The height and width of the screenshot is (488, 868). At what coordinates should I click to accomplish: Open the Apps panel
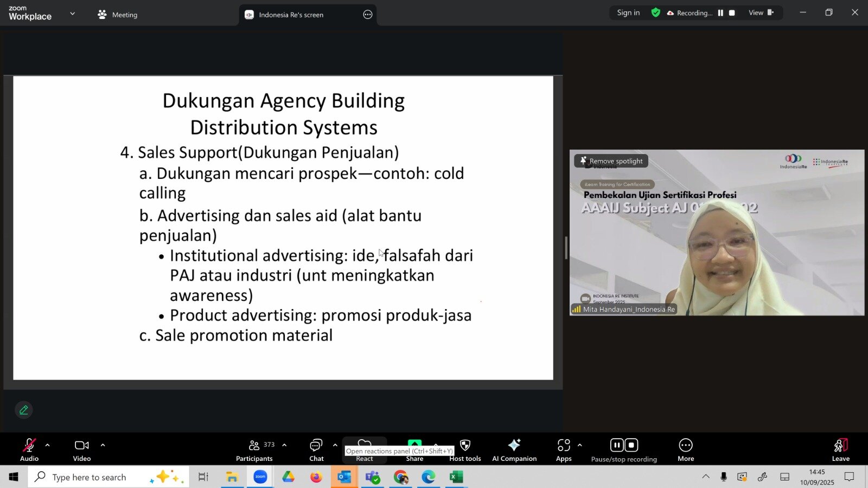tap(564, 450)
